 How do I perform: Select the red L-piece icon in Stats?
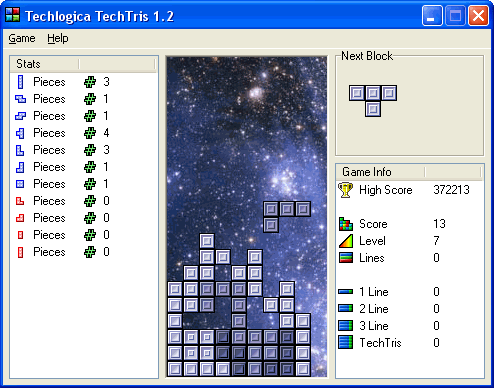(20, 201)
